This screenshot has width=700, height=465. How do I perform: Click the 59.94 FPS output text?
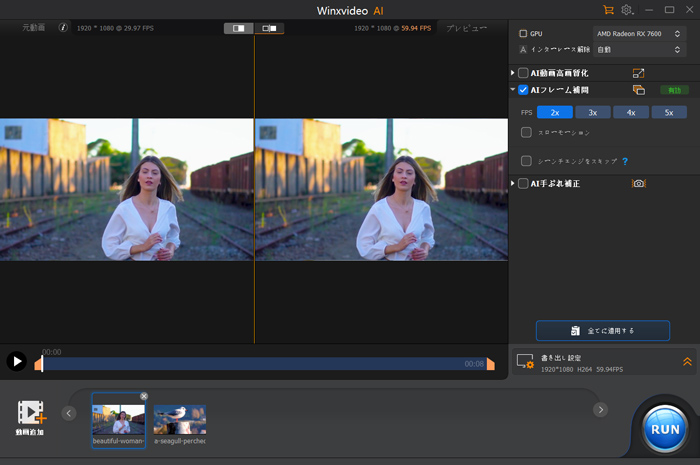416,28
